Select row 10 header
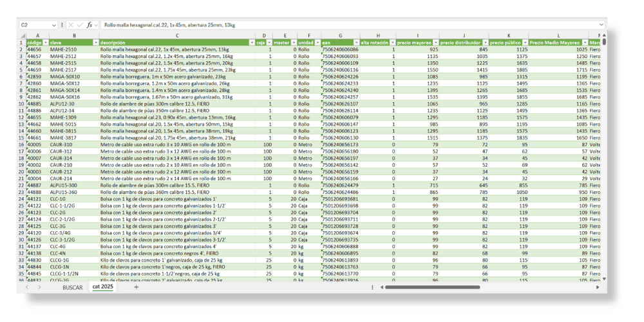Viewport: 644px width, 322px height. (x=21, y=103)
